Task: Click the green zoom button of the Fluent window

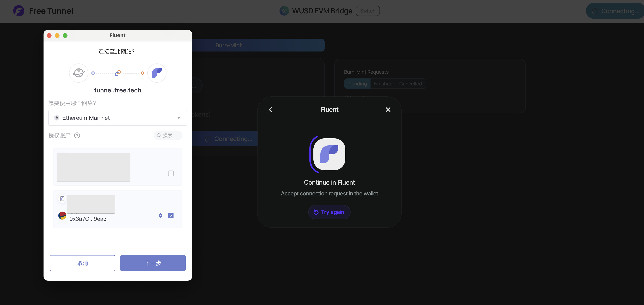Action: (x=65, y=36)
